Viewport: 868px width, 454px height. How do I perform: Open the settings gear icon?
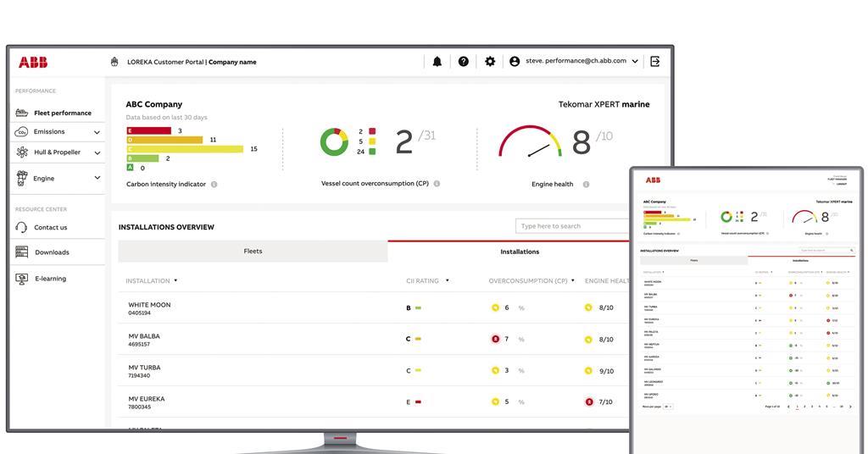pos(490,61)
